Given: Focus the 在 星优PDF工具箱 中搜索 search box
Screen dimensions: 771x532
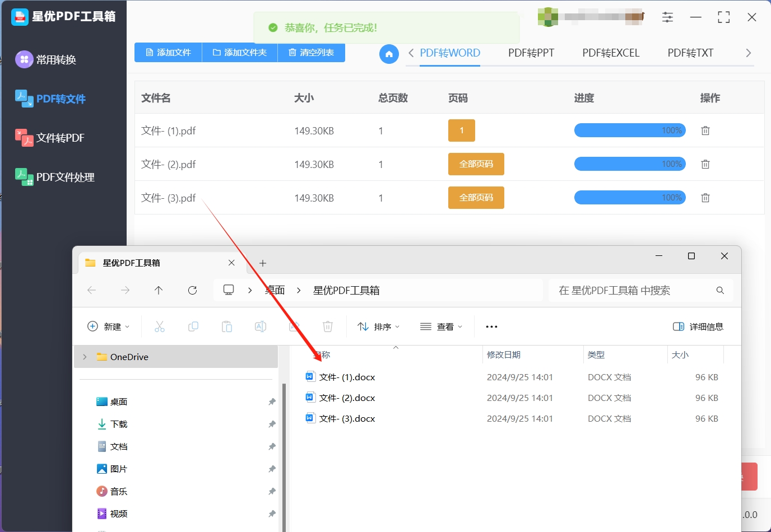Looking at the screenshot, I should click(x=640, y=290).
